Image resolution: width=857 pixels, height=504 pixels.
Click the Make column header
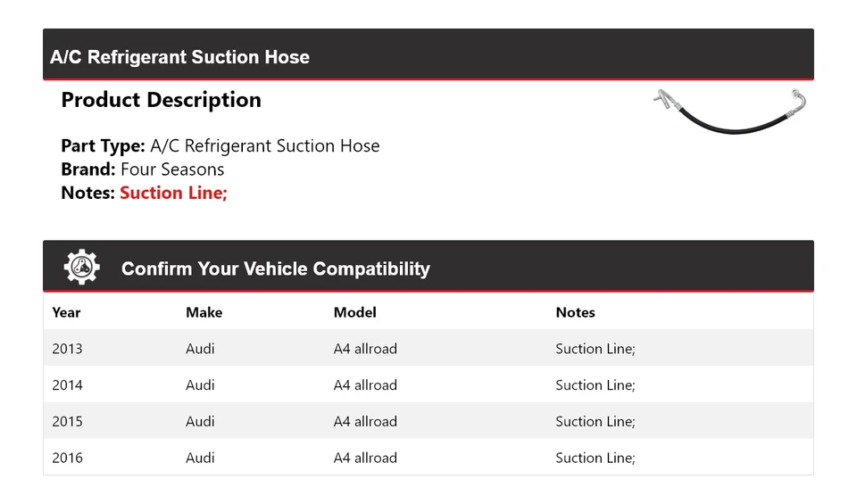pos(204,312)
